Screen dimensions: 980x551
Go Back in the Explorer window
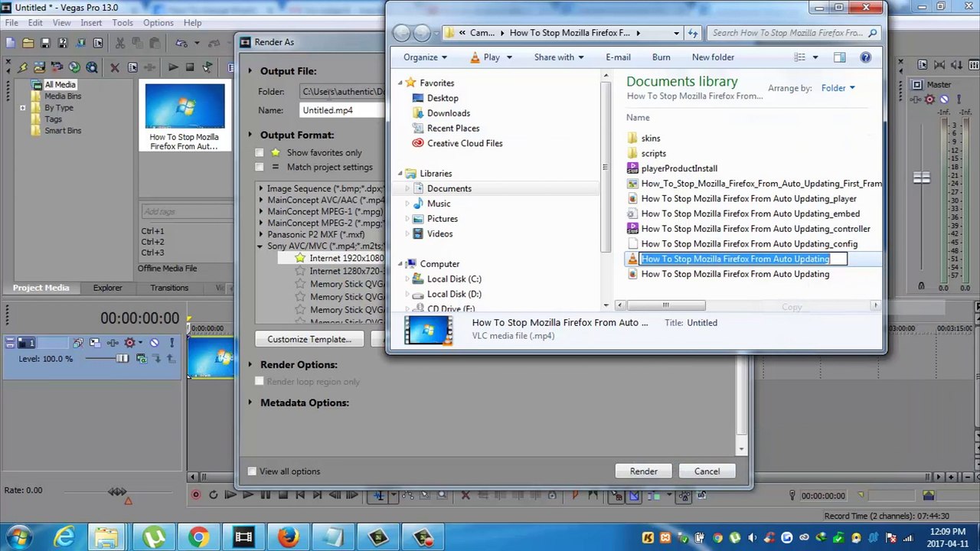[x=401, y=33]
